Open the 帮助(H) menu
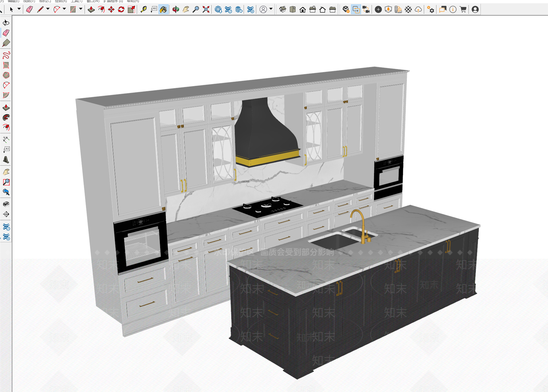The height and width of the screenshot is (392, 548). pyautogui.click(x=133, y=1)
